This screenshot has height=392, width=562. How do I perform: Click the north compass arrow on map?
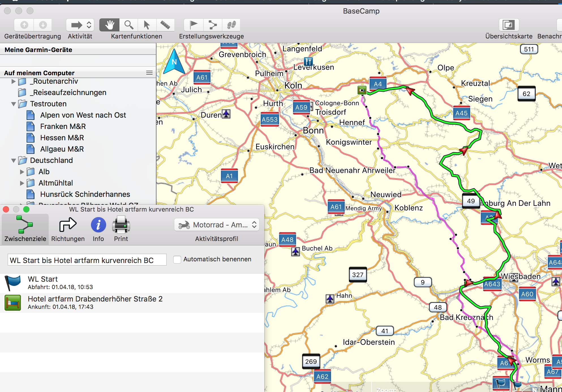tap(174, 62)
